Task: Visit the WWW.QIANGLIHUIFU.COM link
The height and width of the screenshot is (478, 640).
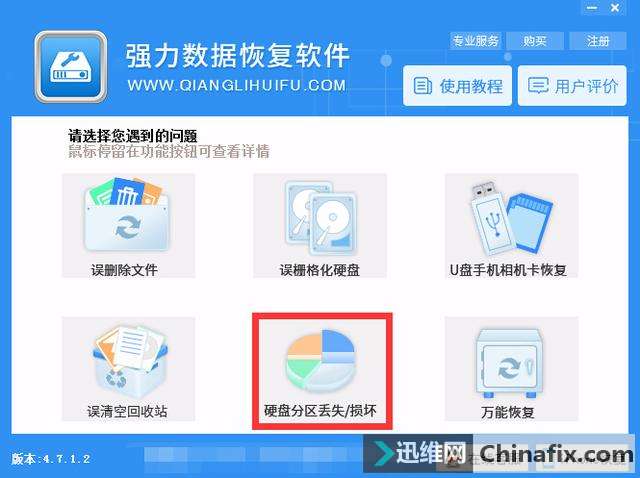Action: tap(237, 86)
